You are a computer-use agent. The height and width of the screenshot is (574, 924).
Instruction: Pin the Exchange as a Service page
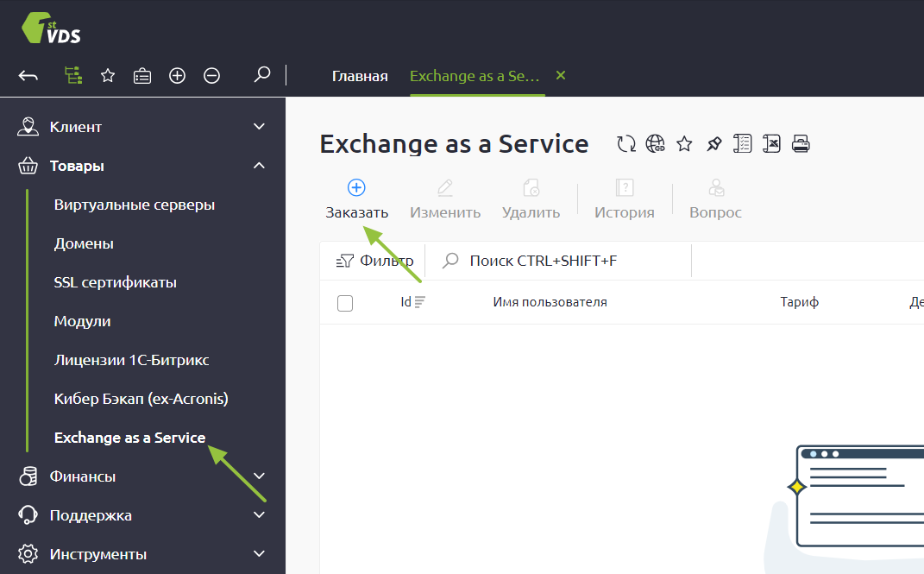coord(713,144)
